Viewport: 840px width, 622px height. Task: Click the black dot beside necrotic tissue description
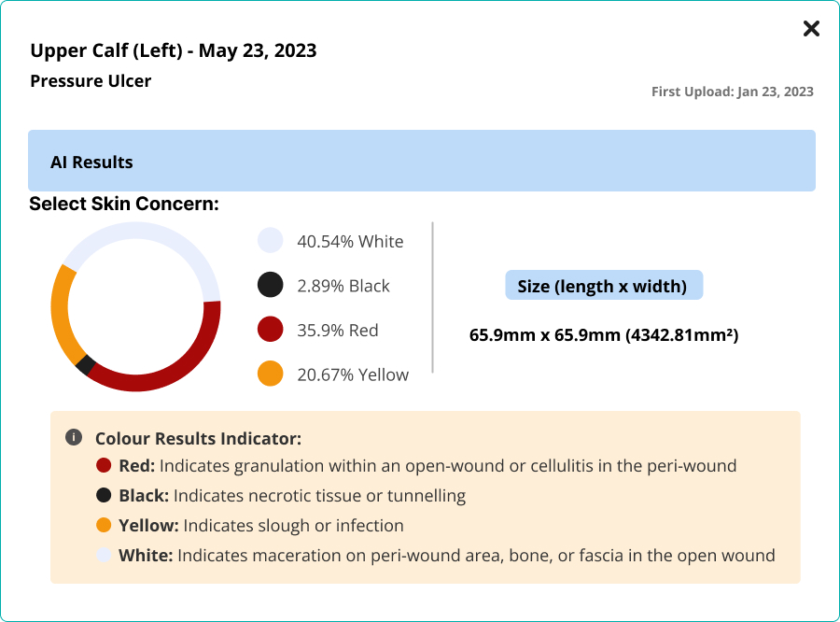(104, 495)
